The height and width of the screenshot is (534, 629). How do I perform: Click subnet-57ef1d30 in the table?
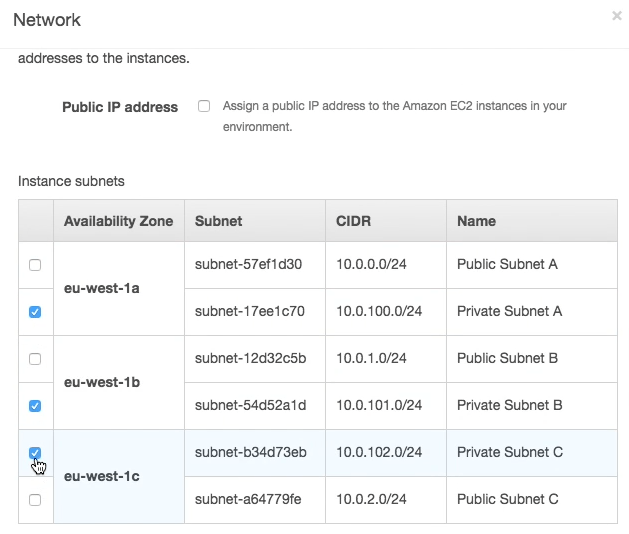[249, 265]
